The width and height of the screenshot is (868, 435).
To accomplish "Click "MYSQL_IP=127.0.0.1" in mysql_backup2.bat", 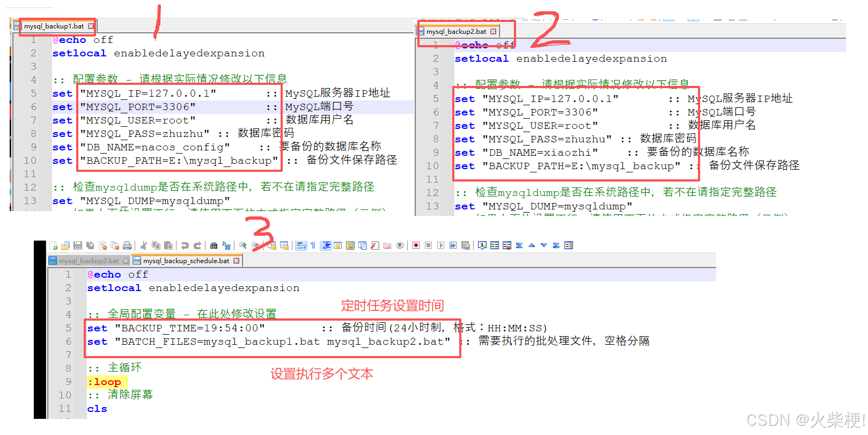I will pyautogui.click(x=550, y=99).
